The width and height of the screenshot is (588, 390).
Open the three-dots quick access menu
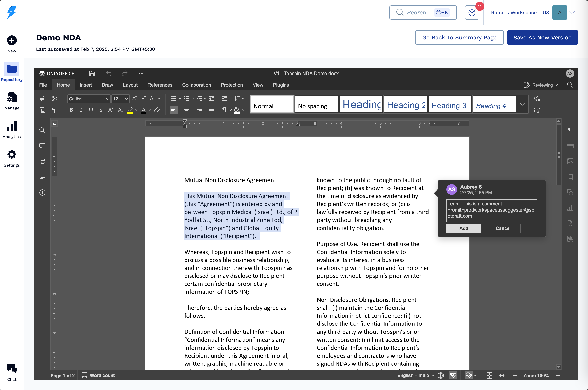coord(141,73)
